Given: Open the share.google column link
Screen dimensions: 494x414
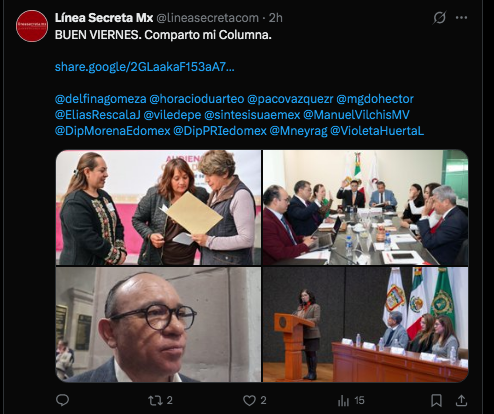Looking at the screenshot, I should [x=144, y=67].
